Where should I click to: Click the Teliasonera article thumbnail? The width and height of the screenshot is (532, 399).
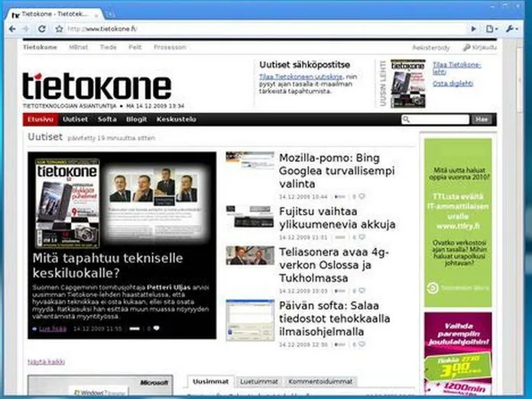click(x=250, y=255)
